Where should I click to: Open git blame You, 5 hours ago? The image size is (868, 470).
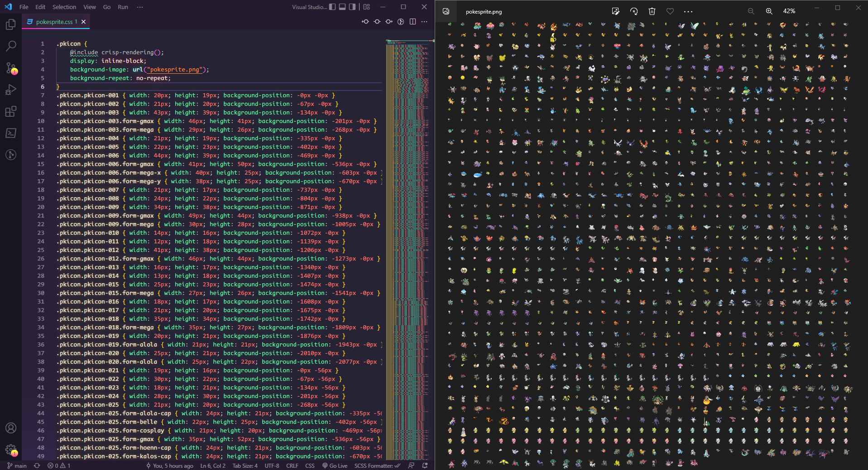pyautogui.click(x=169, y=465)
